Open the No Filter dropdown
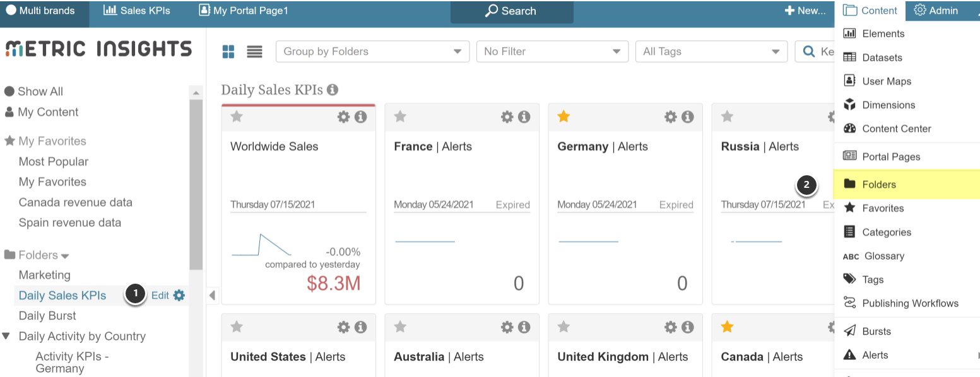 (x=552, y=52)
